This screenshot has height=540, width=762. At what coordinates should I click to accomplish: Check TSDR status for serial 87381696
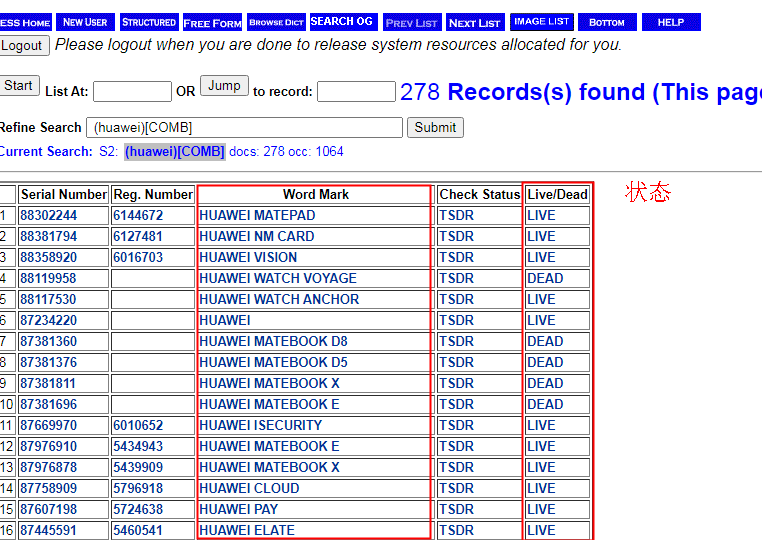point(456,404)
